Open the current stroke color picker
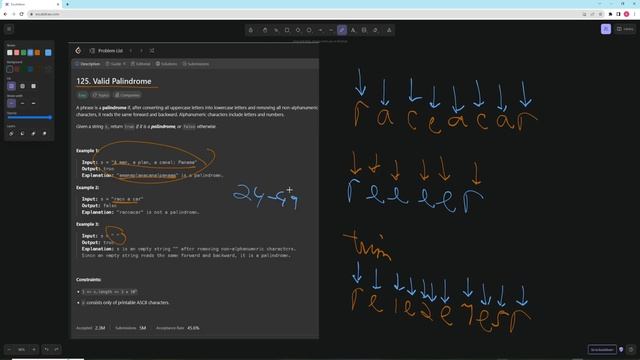The image size is (640, 360). coord(48,53)
